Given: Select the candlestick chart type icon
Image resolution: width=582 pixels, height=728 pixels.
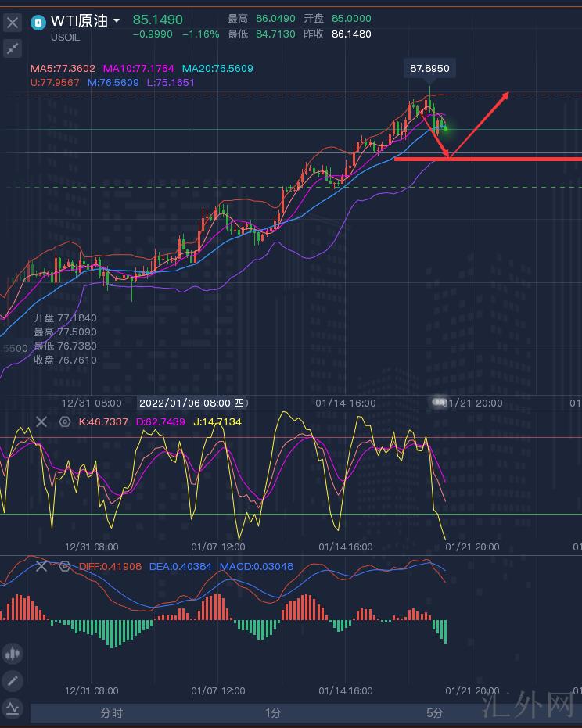Looking at the screenshot, I should click(x=12, y=654).
